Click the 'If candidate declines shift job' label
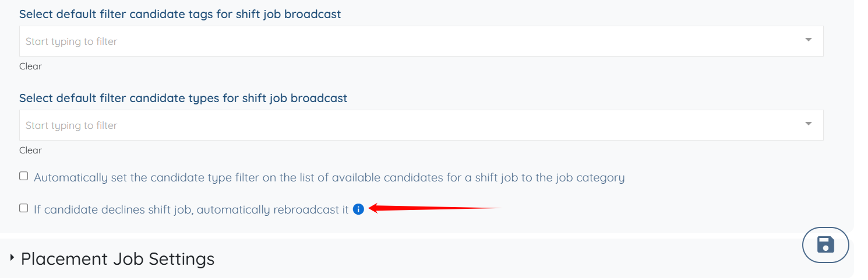 point(191,209)
